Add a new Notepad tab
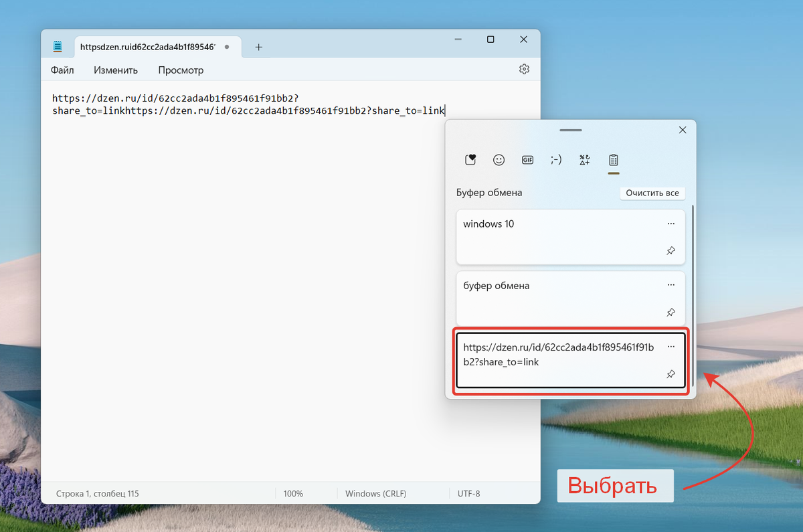Screen dimensions: 803x532 coord(259,47)
